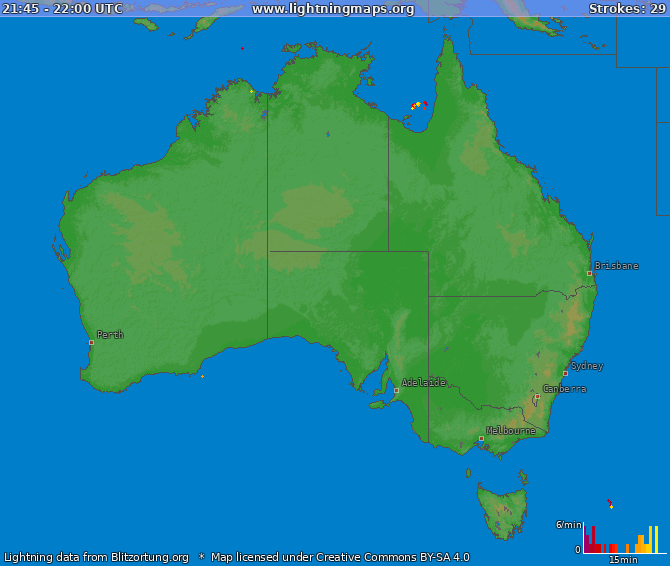
Task: Click the Sydney city name label
Action: [587, 366]
